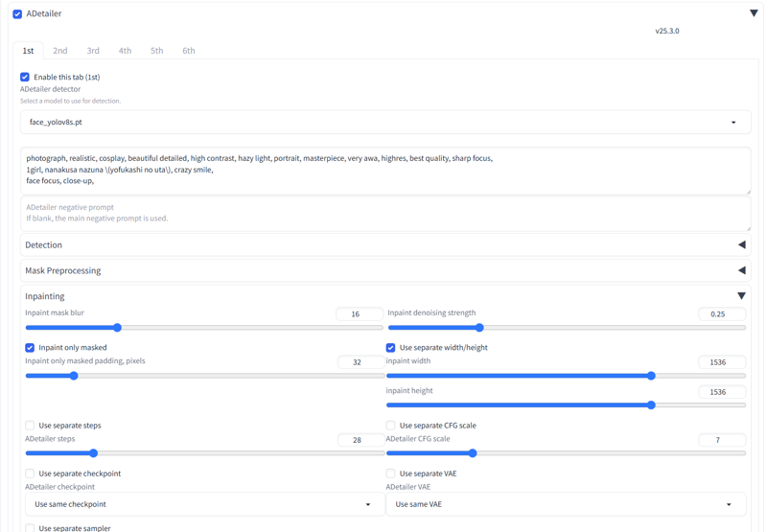The height and width of the screenshot is (532, 767).
Task: Enable 'Use separate checkpoint'
Action: tap(30, 474)
